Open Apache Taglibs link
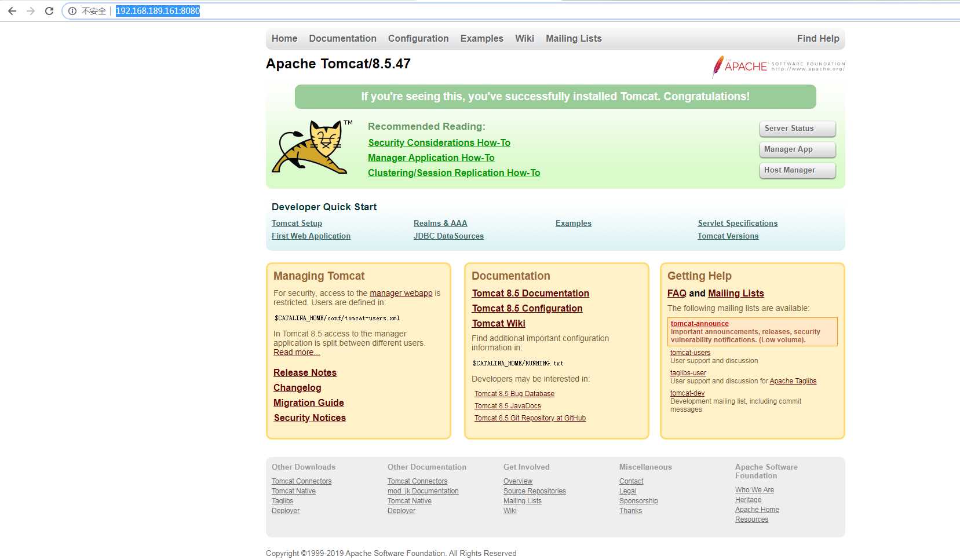960x560 pixels. (x=793, y=381)
